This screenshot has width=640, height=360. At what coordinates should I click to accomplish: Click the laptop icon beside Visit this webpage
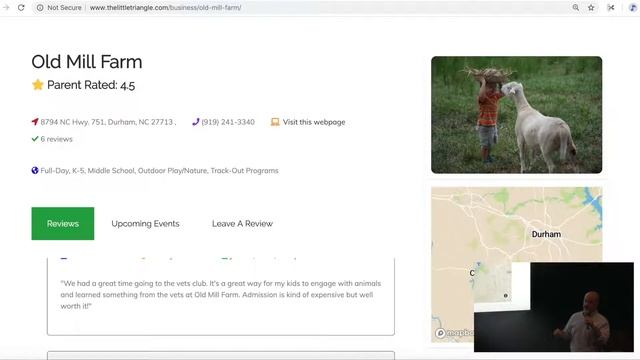pyautogui.click(x=275, y=122)
